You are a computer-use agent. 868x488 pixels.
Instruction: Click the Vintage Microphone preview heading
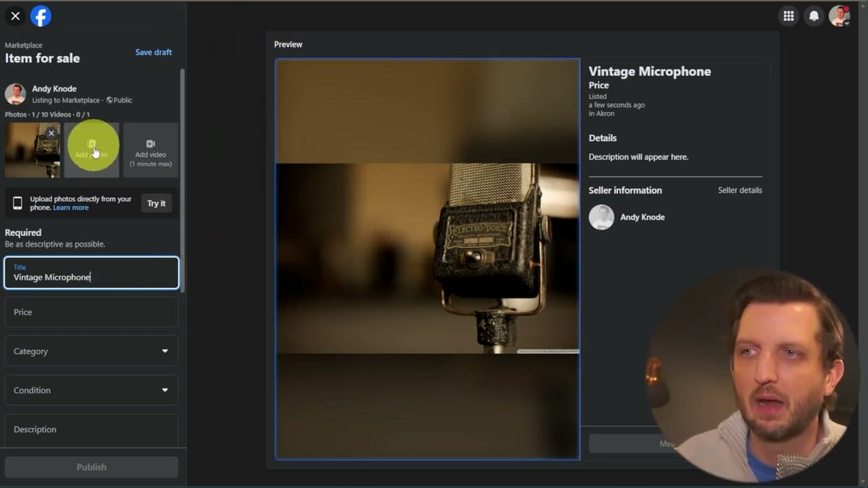650,71
